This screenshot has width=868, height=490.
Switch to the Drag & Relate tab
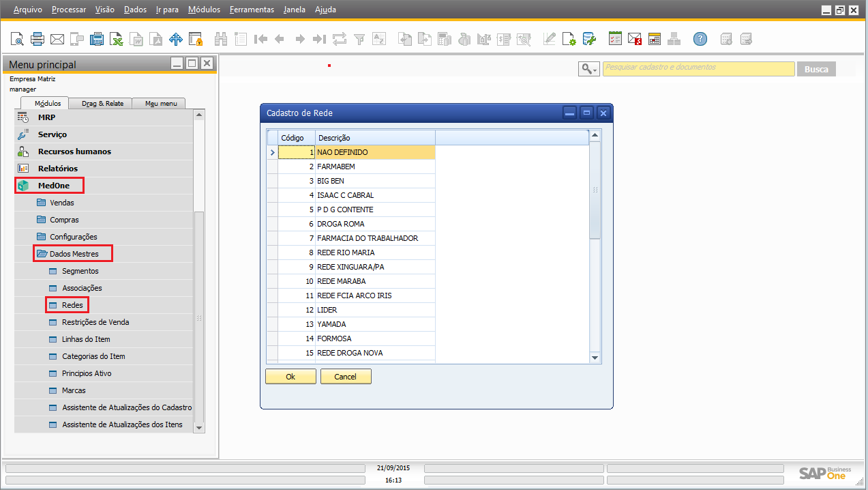tap(102, 104)
